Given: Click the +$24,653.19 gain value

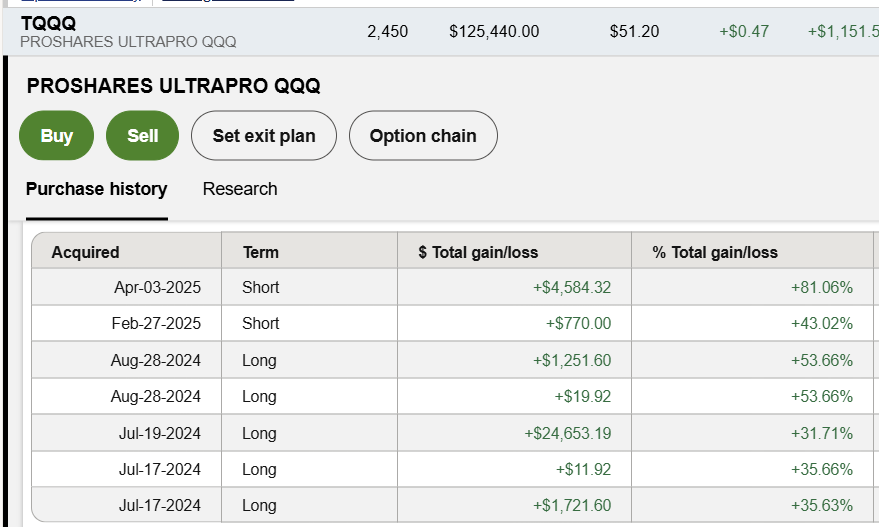Looking at the screenshot, I should pos(568,433).
